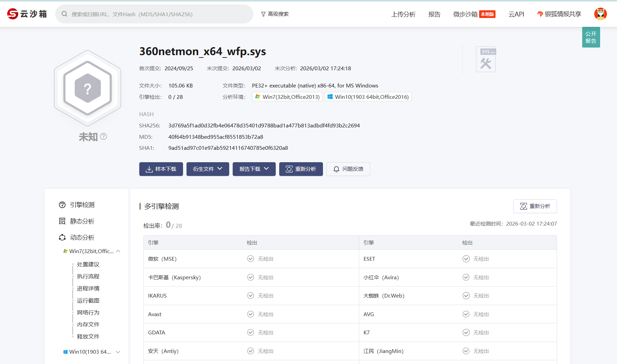Click the check icon for Avast
This screenshot has height=364, width=617.
pyautogui.click(x=251, y=314)
